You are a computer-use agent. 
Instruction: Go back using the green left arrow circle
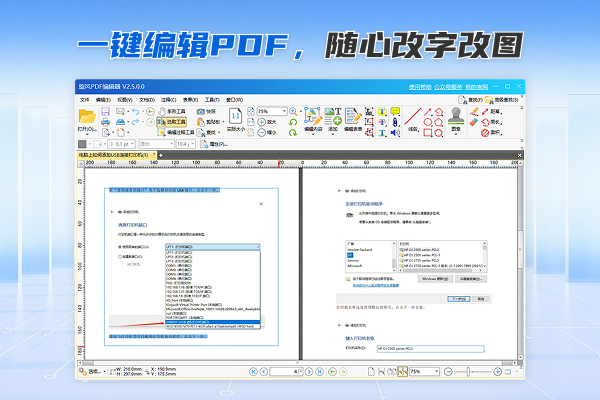pyautogui.click(x=150, y=111)
